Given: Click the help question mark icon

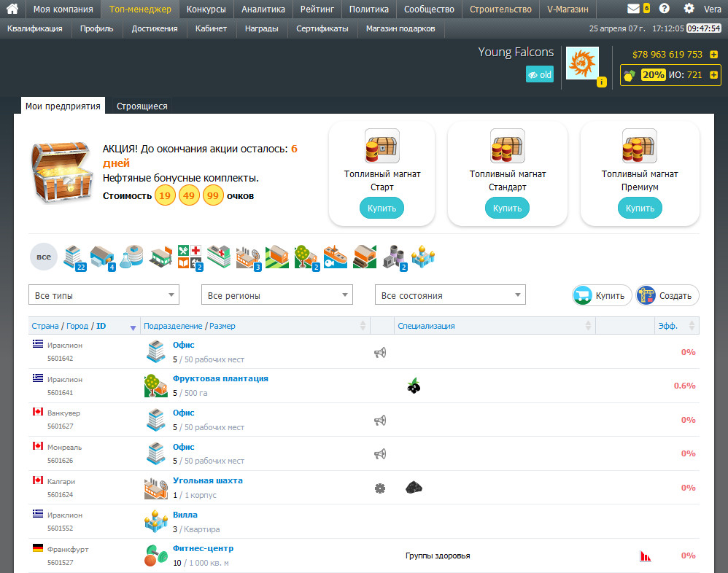Looking at the screenshot, I should (x=665, y=9).
